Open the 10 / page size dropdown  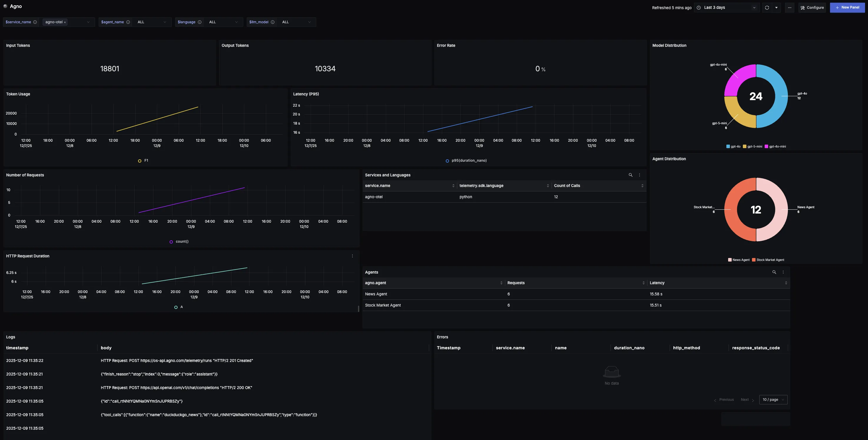pos(773,400)
